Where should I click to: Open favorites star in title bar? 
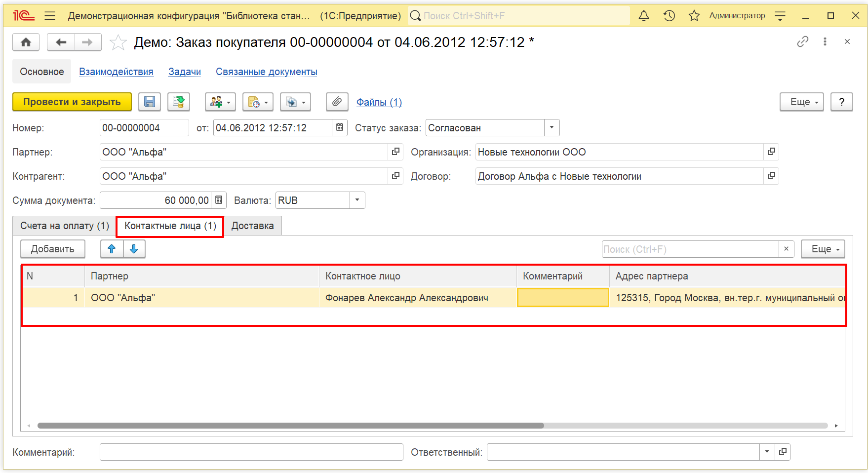click(x=694, y=16)
